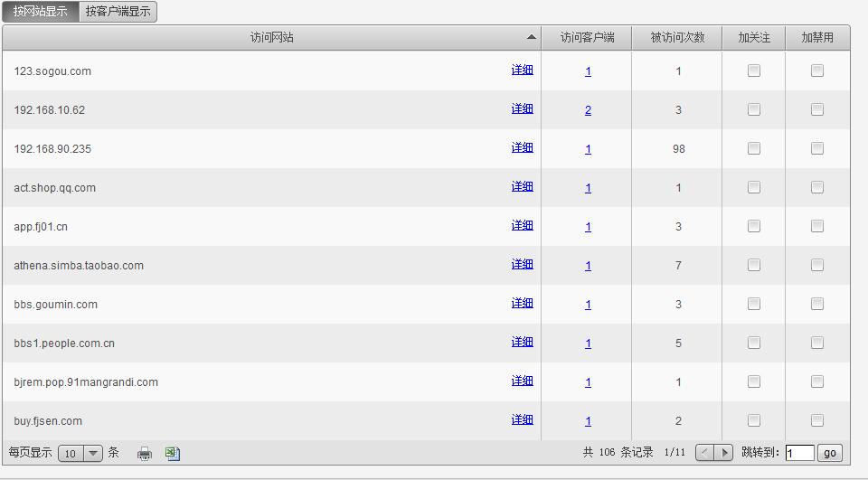The height and width of the screenshot is (480, 868).
Task: Select site name bjrem.pop.91mangrandi.com
Action: click(86, 382)
